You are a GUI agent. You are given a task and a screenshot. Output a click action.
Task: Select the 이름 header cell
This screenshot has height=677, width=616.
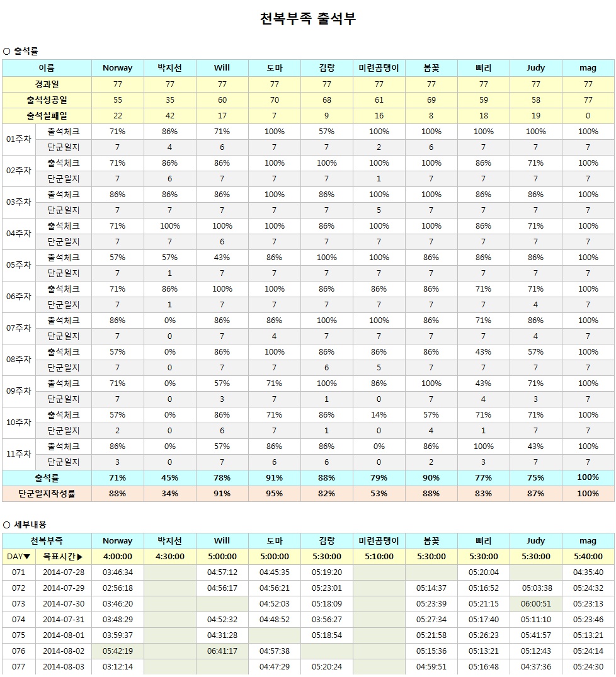point(47,68)
